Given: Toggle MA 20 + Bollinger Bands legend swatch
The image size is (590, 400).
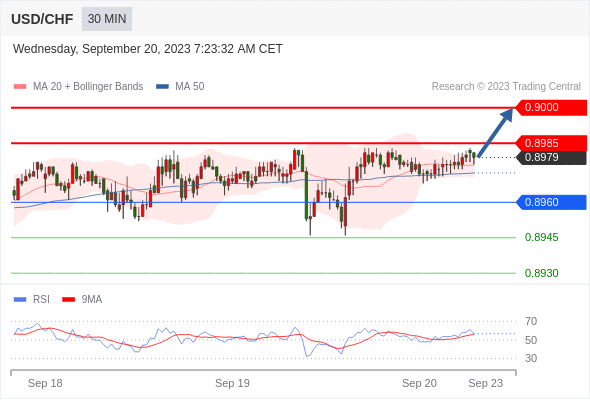Looking at the screenshot, I should [x=20, y=87].
